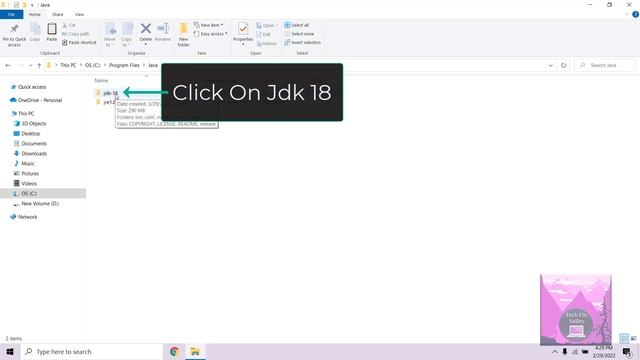This screenshot has width=640, height=360.
Task: Open Music in the sidebar
Action: (x=28, y=163)
